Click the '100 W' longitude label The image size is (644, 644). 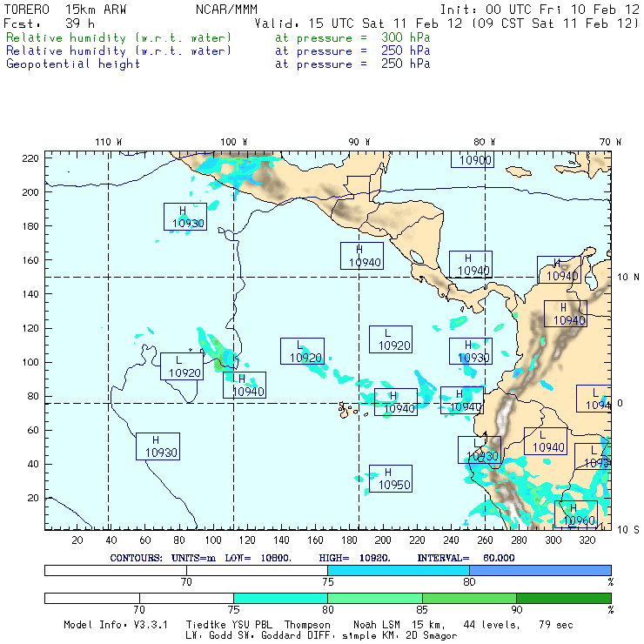click(x=234, y=142)
